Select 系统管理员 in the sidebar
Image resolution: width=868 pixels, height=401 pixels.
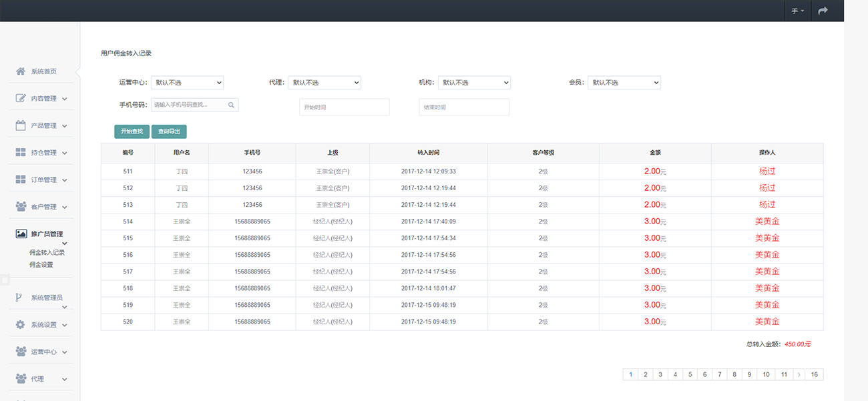(x=47, y=298)
